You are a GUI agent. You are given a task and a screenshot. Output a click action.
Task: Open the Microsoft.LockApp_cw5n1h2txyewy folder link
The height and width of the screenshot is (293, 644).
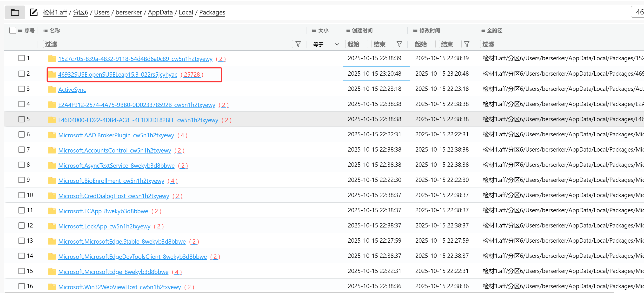[x=104, y=226]
